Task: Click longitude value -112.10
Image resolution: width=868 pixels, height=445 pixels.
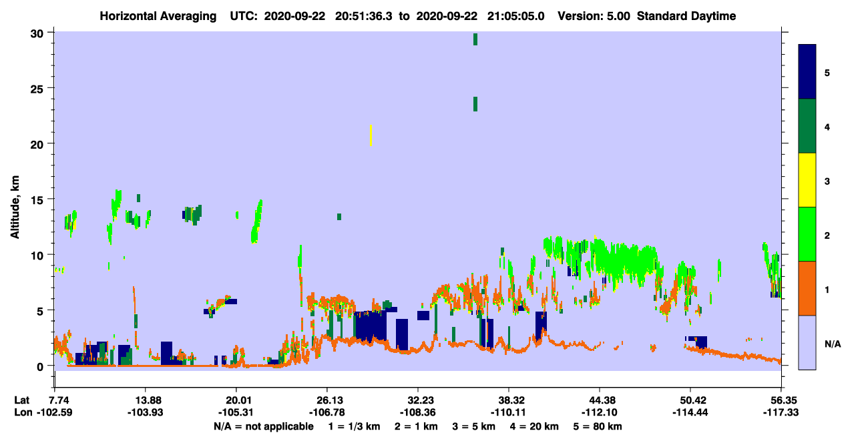Action: [600, 412]
